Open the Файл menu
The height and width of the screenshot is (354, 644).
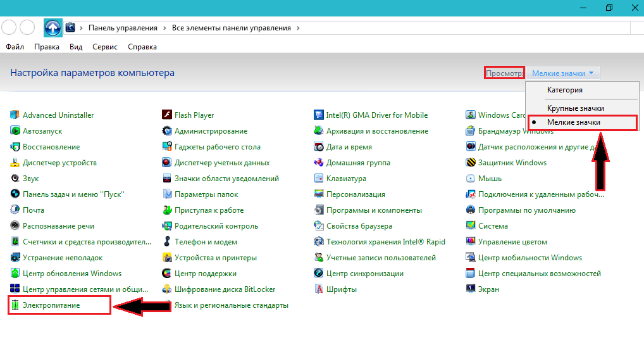15,47
